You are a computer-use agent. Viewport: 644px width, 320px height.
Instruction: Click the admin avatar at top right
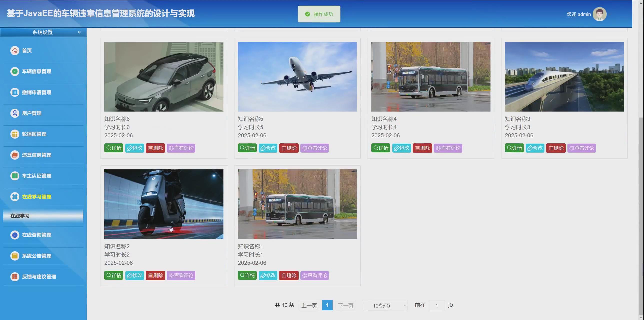[x=599, y=14]
